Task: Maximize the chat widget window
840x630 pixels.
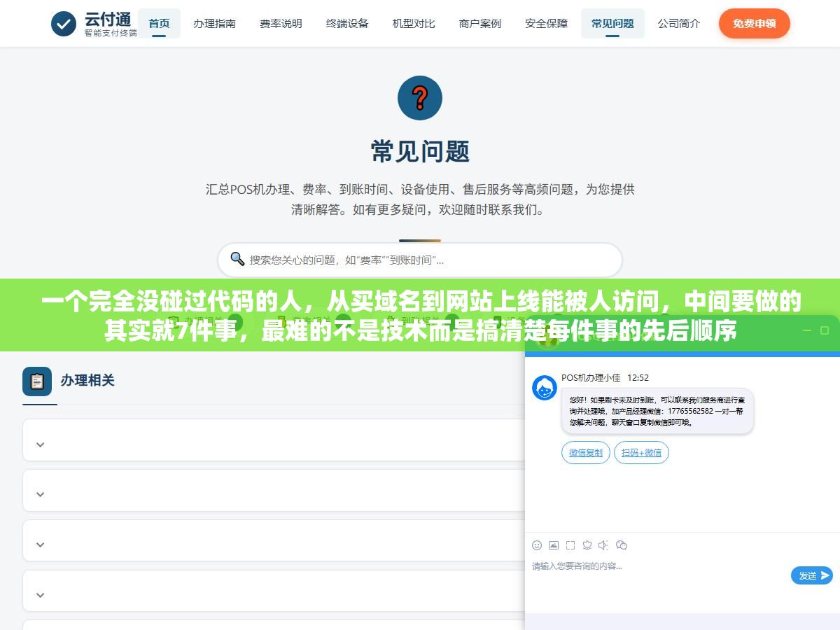Action: [x=825, y=330]
